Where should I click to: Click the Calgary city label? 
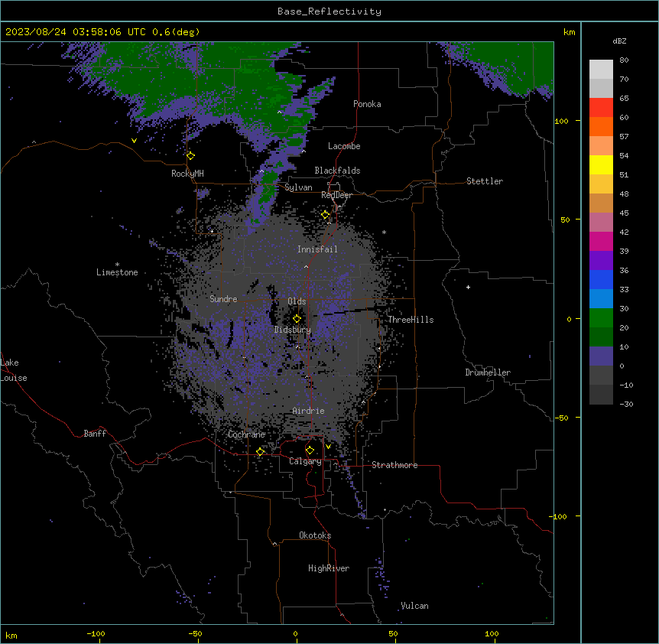[305, 461]
